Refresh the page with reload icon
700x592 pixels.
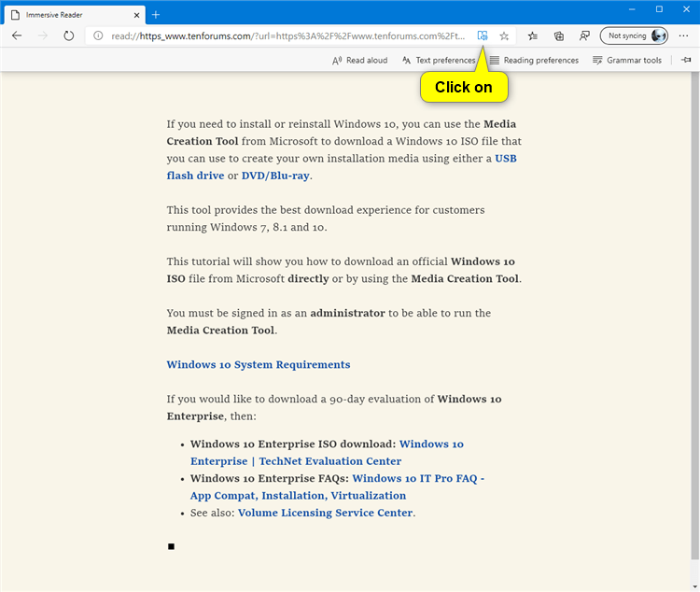[68, 35]
